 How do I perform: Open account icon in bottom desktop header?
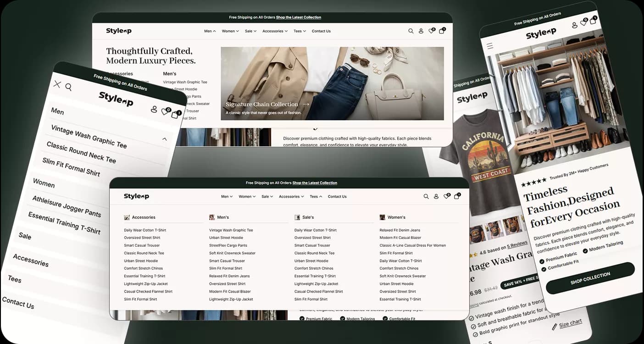436,196
